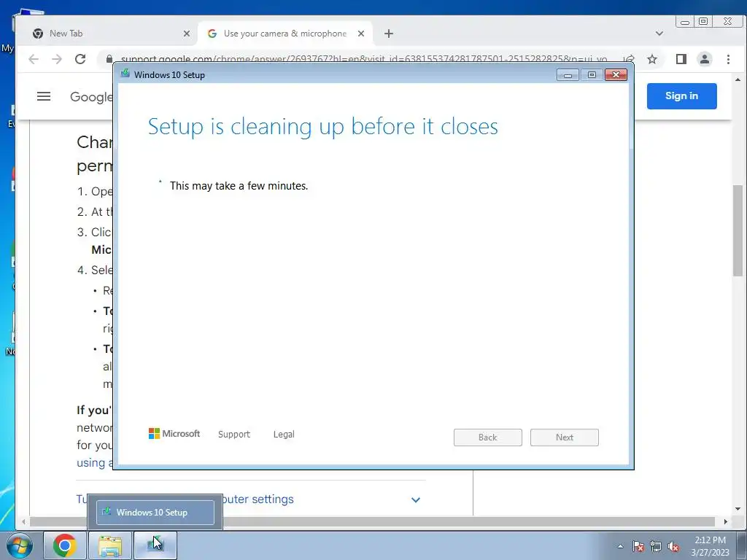Open Chrome's tab search dropdown arrow
747x560 pixels.
tap(659, 34)
